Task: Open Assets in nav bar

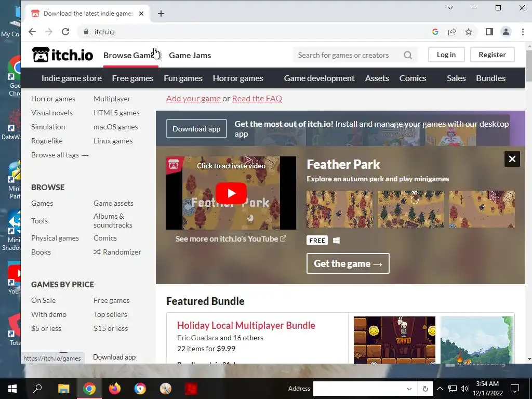Action: tap(377, 78)
